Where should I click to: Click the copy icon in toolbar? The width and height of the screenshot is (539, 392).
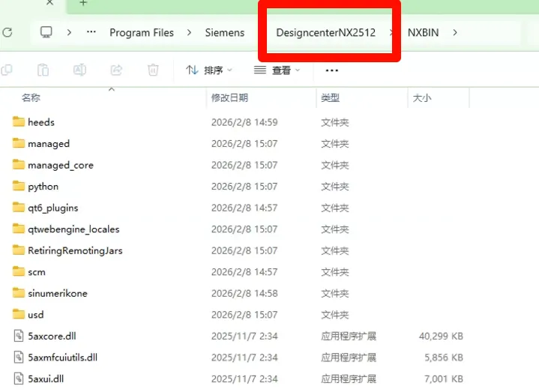click(7, 70)
